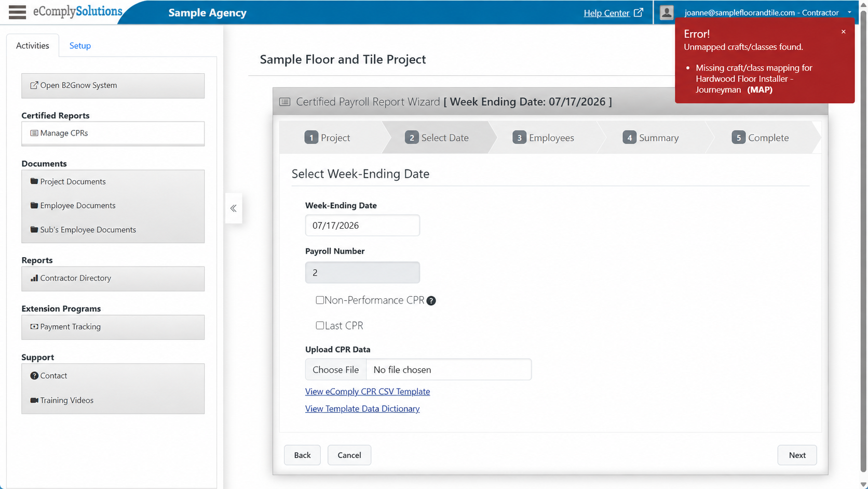868x489 pixels.
Task: Open the View eComply CPR CSV Template link
Action: click(x=368, y=391)
